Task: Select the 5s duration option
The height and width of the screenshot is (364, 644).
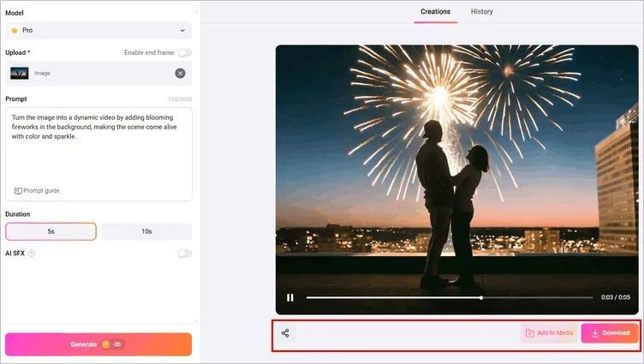Action: click(x=51, y=231)
